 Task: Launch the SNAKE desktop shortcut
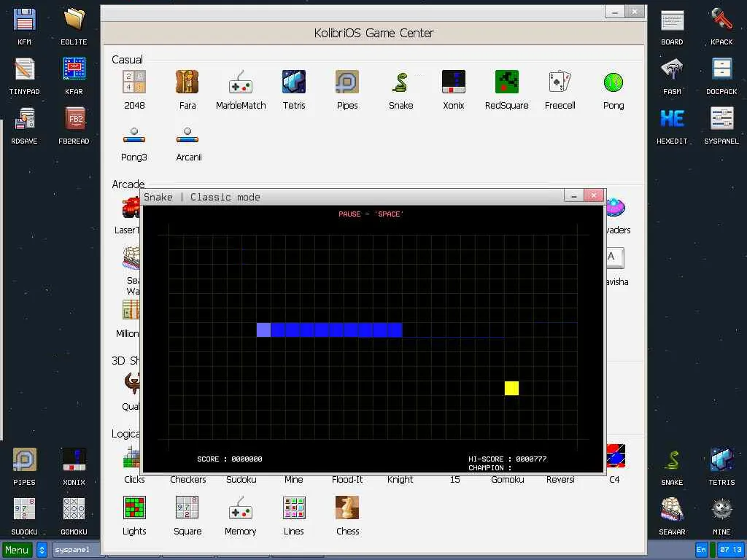pyautogui.click(x=672, y=460)
